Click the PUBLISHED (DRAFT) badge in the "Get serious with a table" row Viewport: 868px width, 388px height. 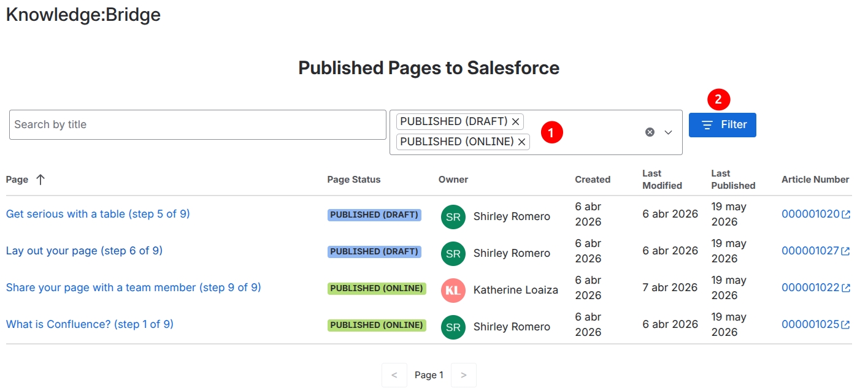(374, 215)
